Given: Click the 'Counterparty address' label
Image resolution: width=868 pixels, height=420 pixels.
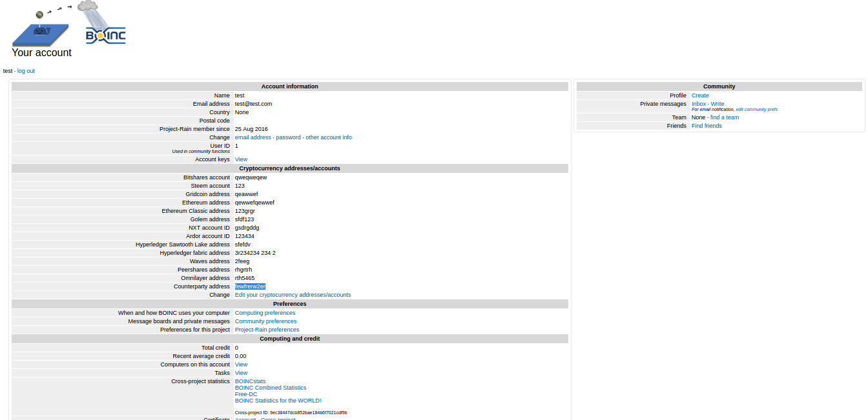Looking at the screenshot, I should 201,286.
